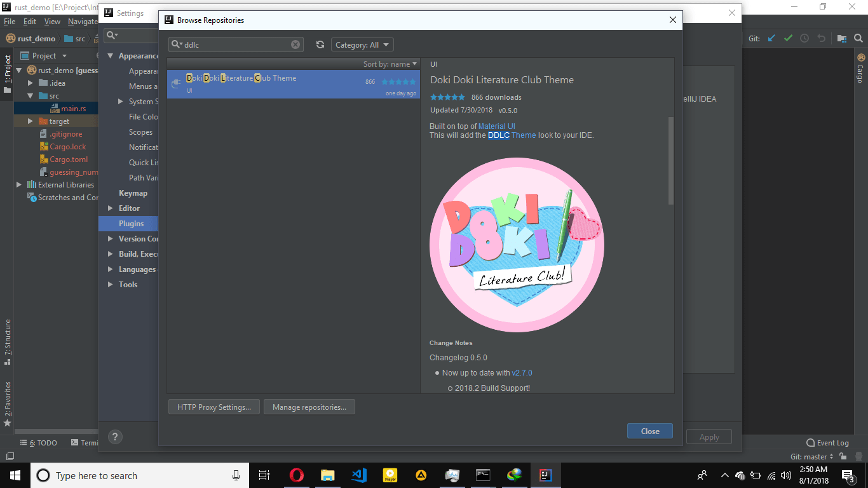Select Doki Doki Literature Club Theme row
The width and height of the screenshot is (868, 488).
(294, 84)
